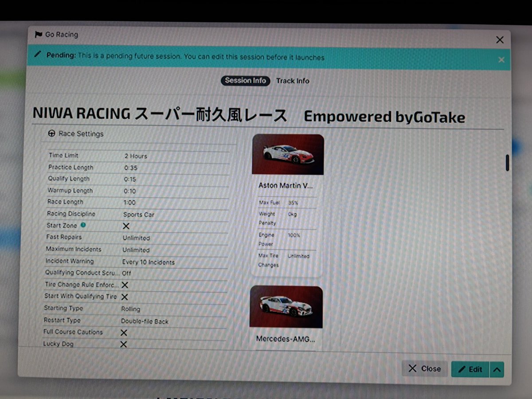Click the Max Tire Changes Unlimited value
This screenshot has height=399, width=532.
click(298, 256)
